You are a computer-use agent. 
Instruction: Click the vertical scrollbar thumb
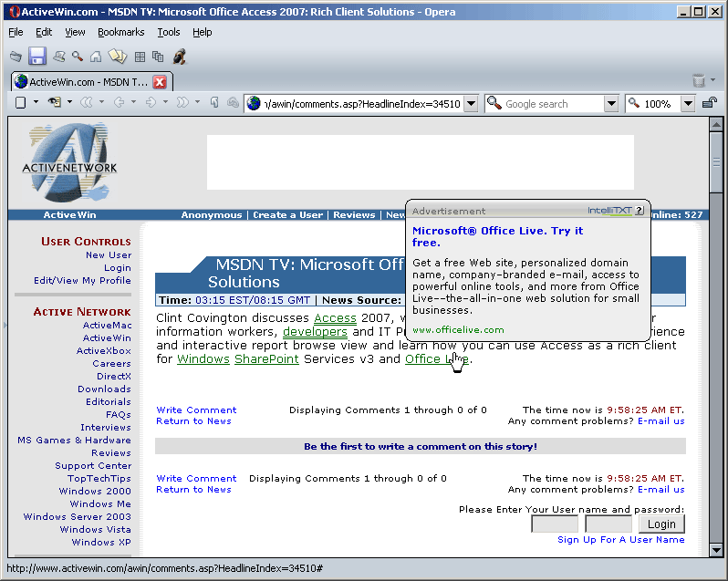(716, 161)
